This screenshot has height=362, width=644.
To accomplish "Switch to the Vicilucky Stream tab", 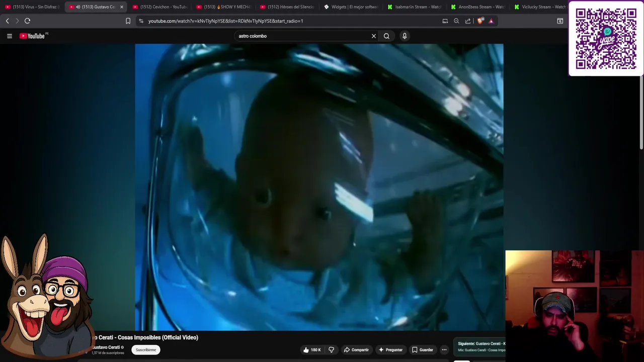I will tap(540, 7).
